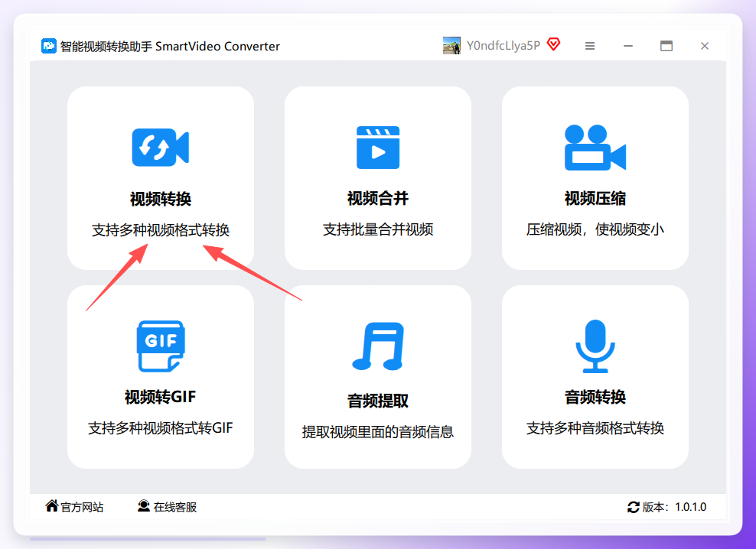Image resolution: width=756 pixels, height=549 pixels.
Task: Click the 版本: 1.0.1.0 text
Action: point(674,507)
